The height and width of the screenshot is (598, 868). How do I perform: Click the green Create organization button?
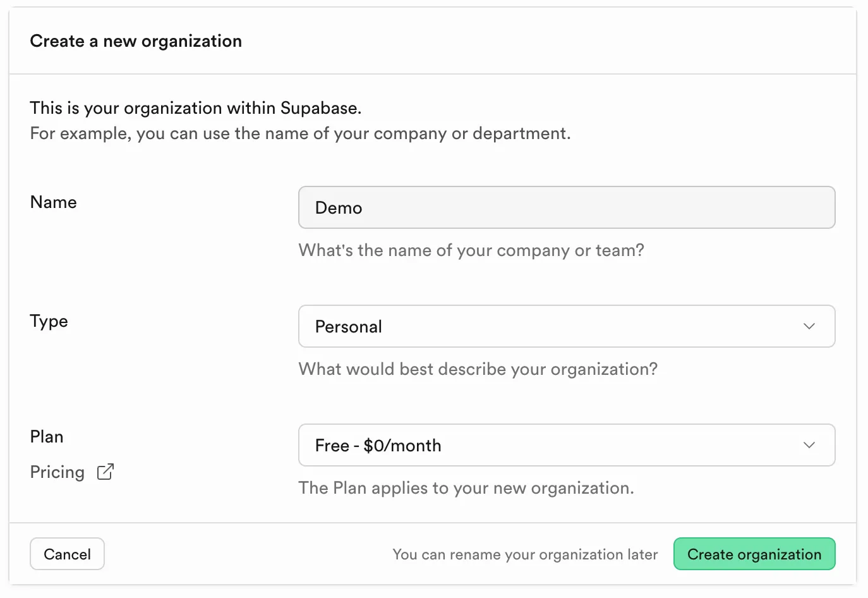(754, 554)
